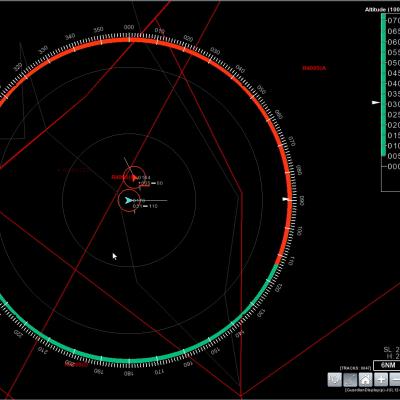Click the 060 altitude scale label
This screenshot has width=400, height=400.
coord(394,42)
